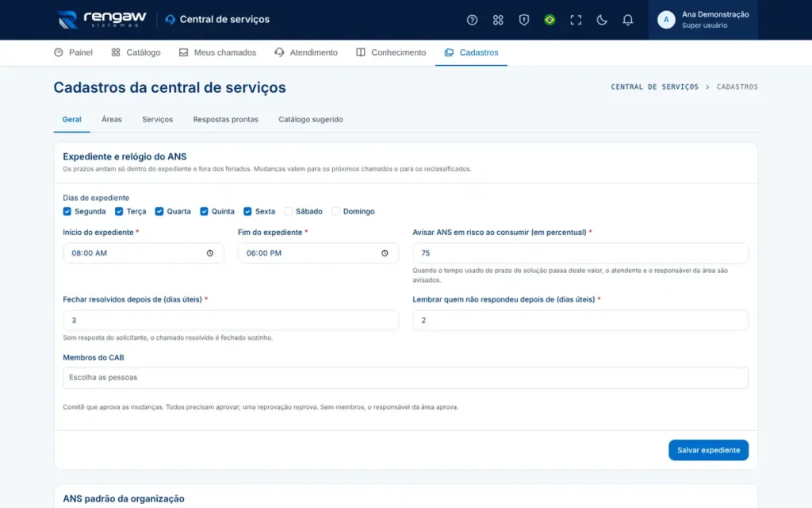Click the Central de serviços header title
Screen dimensions: 812x508
click(x=224, y=20)
